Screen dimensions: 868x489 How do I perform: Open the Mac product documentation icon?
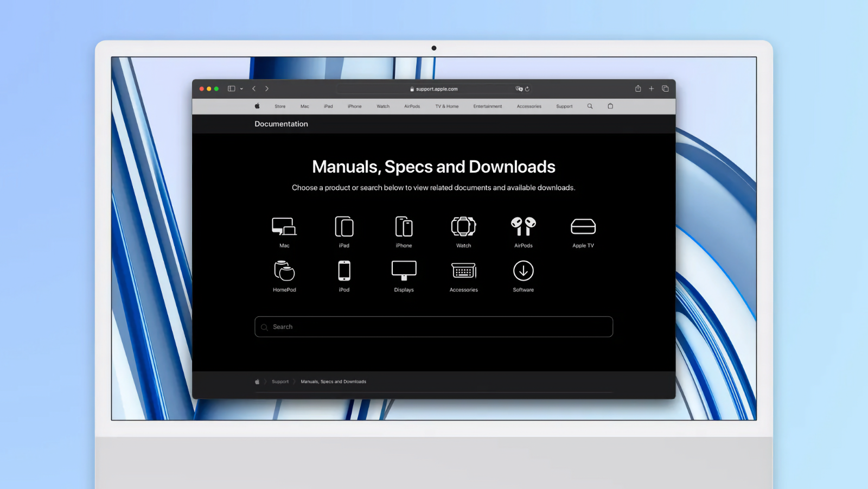[284, 226]
